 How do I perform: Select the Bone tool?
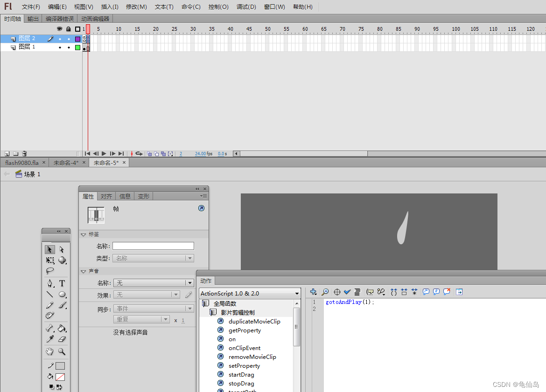[x=50, y=328]
